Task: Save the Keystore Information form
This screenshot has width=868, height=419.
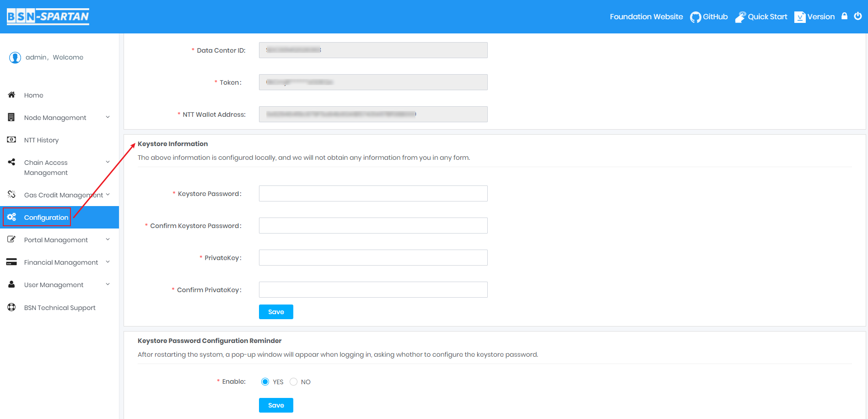Action: [276, 312]
